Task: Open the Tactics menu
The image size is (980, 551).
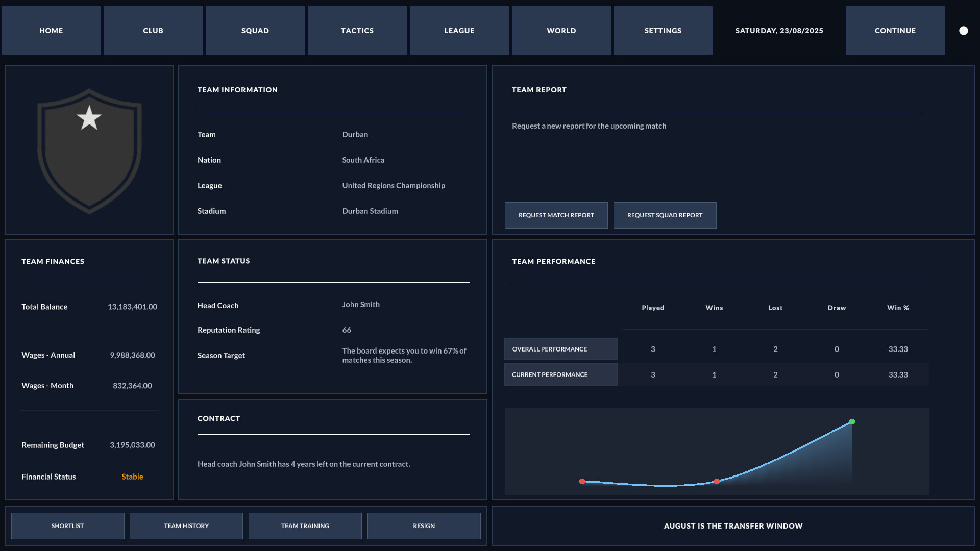Action: tap(357, 31)
